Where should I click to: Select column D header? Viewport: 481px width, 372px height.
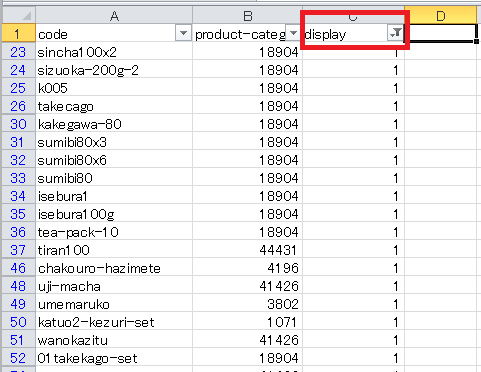click(x=441, y=15)
